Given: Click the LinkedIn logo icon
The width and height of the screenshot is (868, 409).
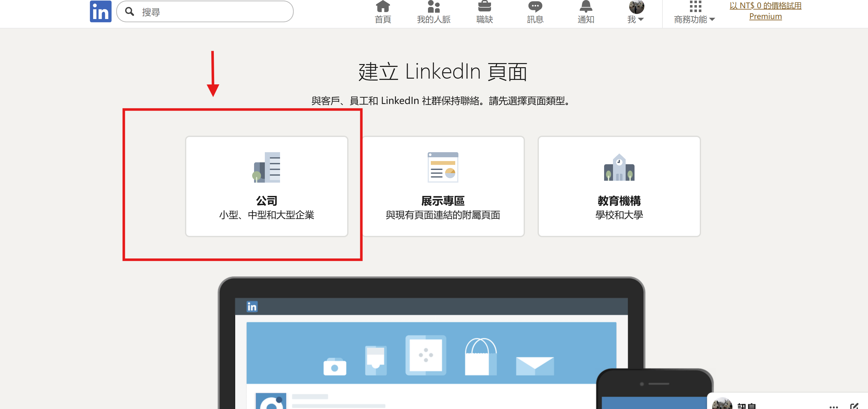Looking at the screenshot, I should coord(100,11).
